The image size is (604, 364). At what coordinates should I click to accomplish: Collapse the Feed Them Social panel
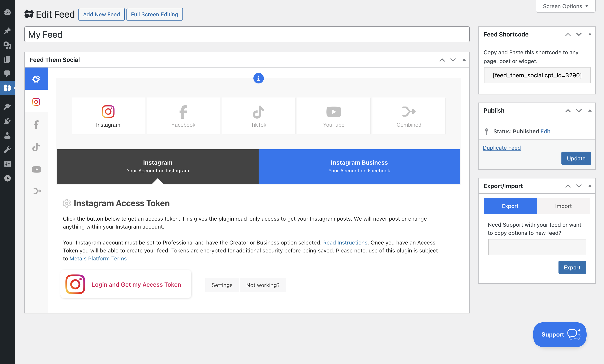[x=464, y=60]
